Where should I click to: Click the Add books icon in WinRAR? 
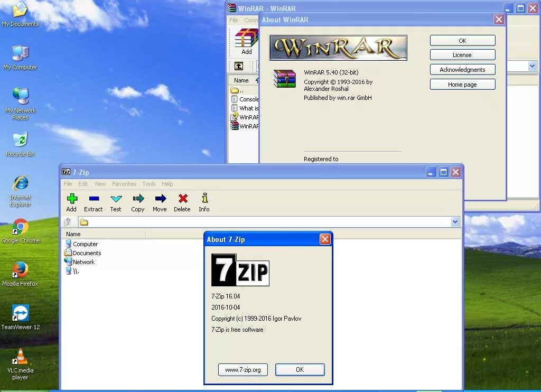pos(246,38)
